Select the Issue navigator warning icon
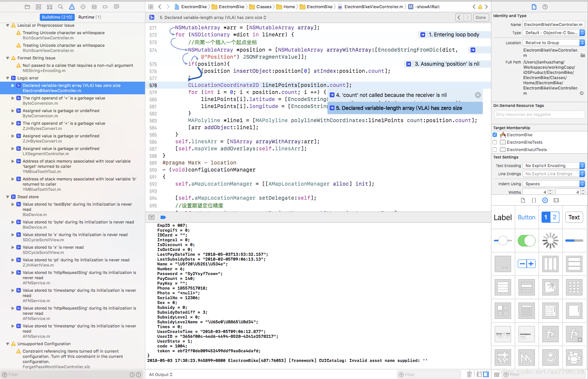Image resolution: width=588 pixels, height=379 pixels. 72,7
